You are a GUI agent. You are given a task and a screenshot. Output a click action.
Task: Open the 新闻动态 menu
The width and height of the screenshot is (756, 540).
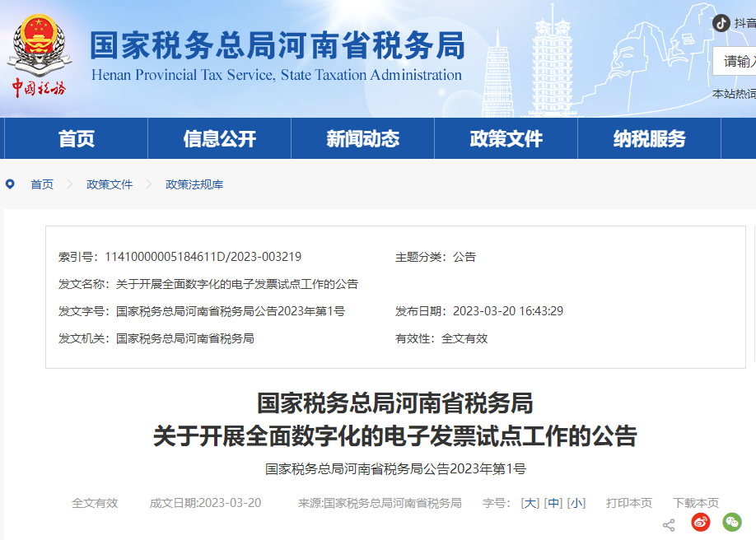pyautogui.click(x=362, y=139)
